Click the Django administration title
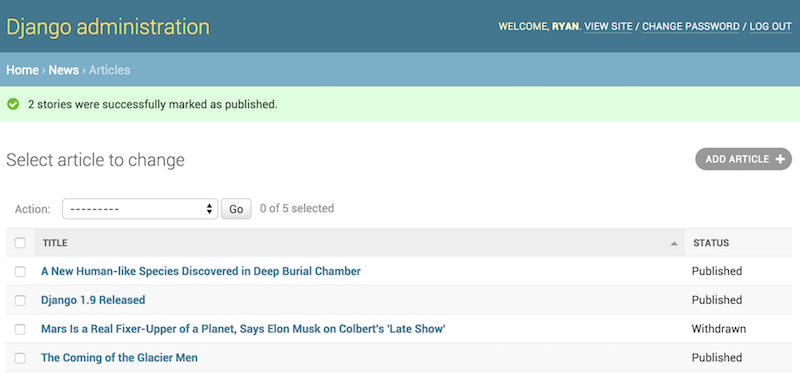Screen dimensions: 800x373 108,27
